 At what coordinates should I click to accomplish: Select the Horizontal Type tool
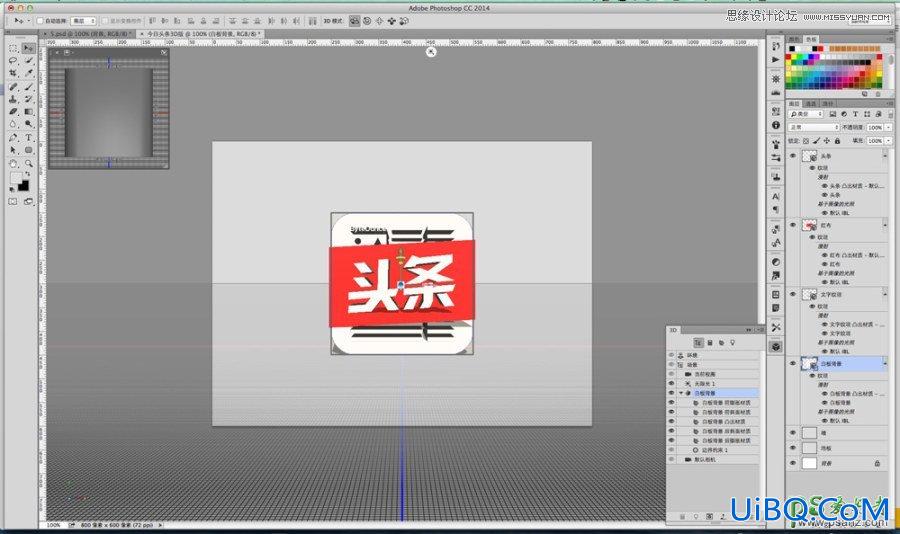28,138
